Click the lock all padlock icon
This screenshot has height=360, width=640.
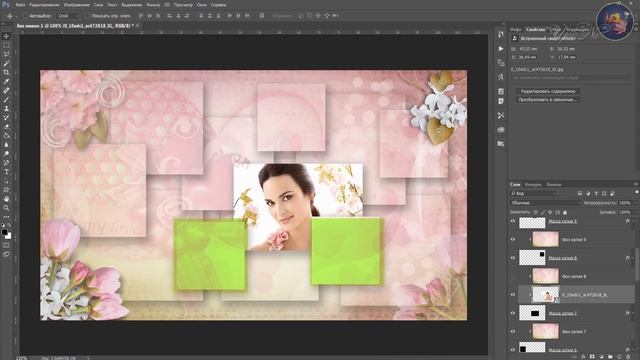point(565,212)
